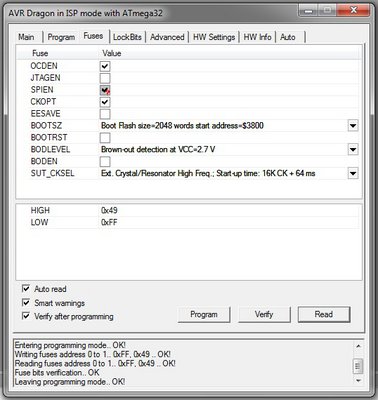Click the log output scrollbar down arrow

pyautogui.click(x=358, y=380)
